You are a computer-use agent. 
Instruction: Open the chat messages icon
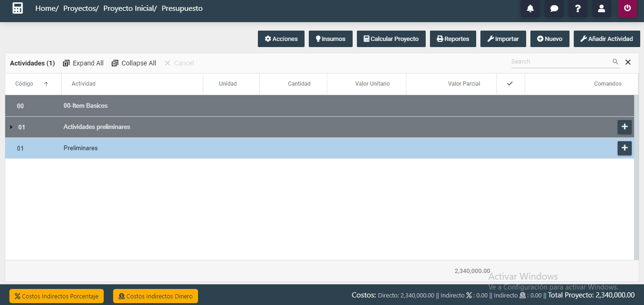(554, 8)
